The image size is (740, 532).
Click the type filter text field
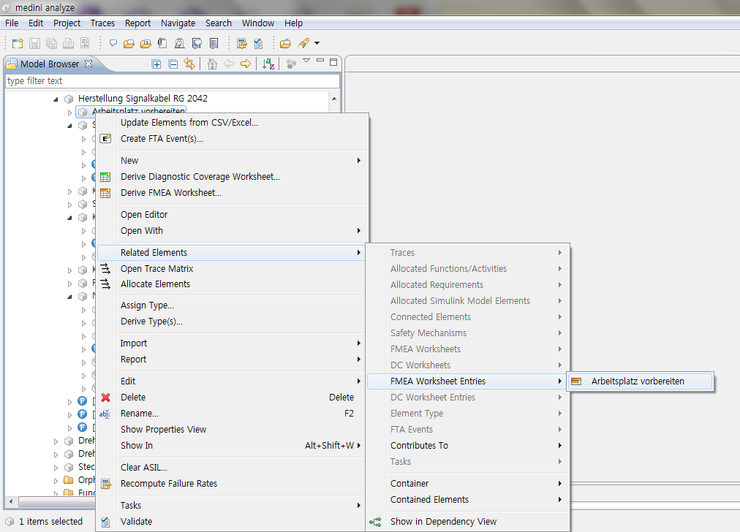point(170,81)
